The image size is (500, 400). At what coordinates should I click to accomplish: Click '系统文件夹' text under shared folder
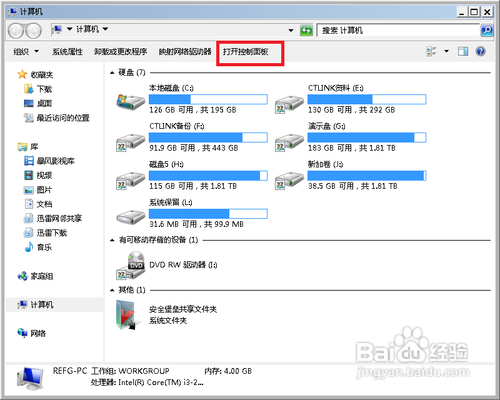pyautogui.click(x=168, y=321)
